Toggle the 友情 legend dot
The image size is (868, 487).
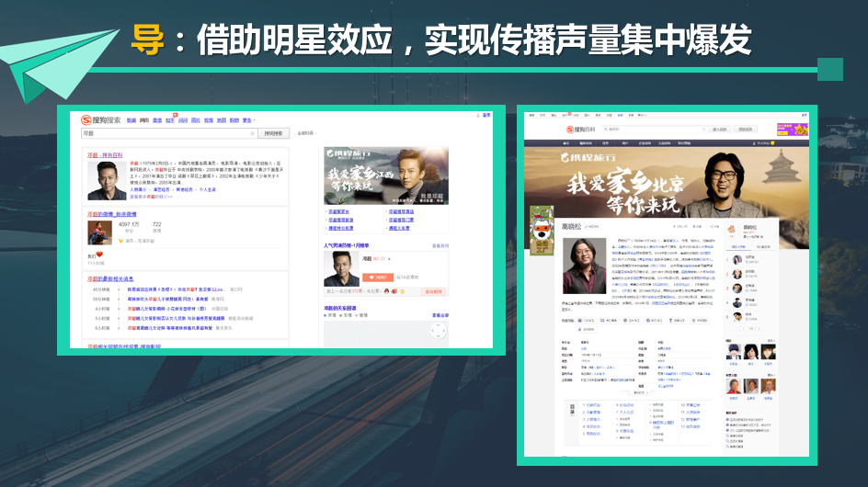tap(340, 315)
